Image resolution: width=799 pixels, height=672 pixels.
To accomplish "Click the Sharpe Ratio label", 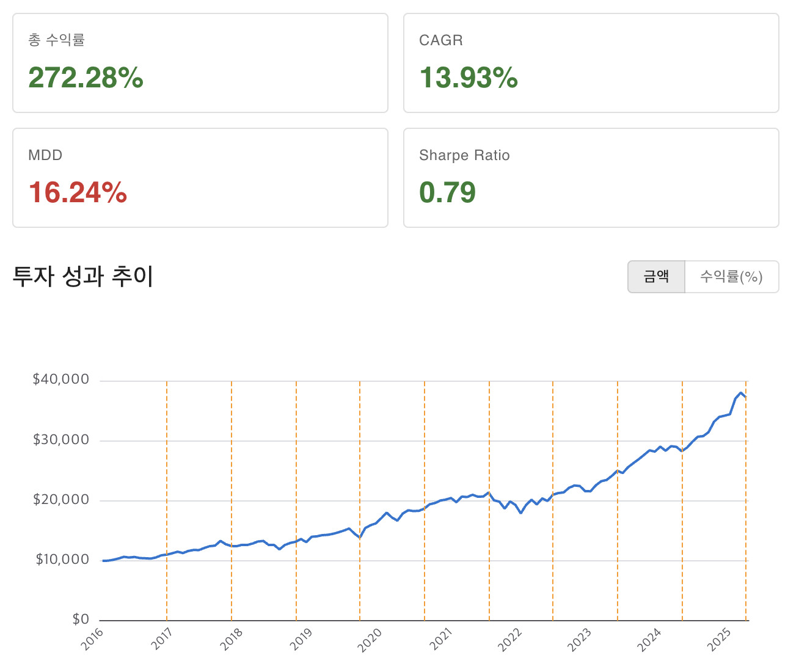I will coord(464,155).
